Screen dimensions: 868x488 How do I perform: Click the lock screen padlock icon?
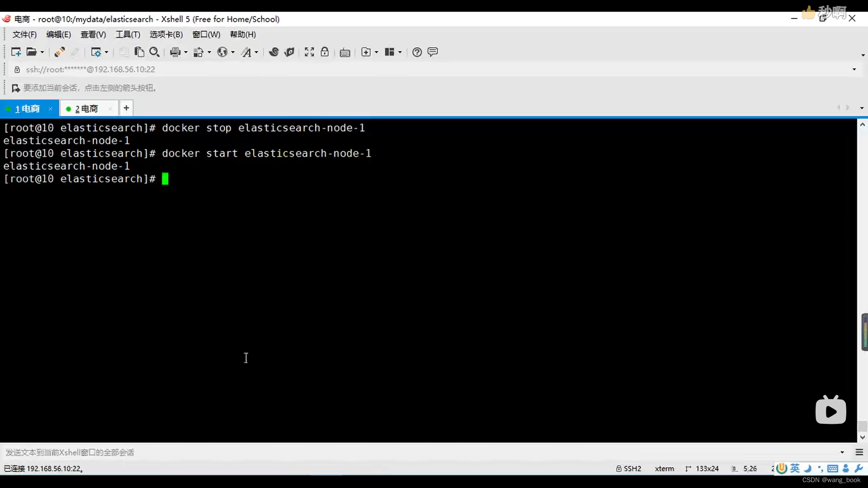coord(325,52)
